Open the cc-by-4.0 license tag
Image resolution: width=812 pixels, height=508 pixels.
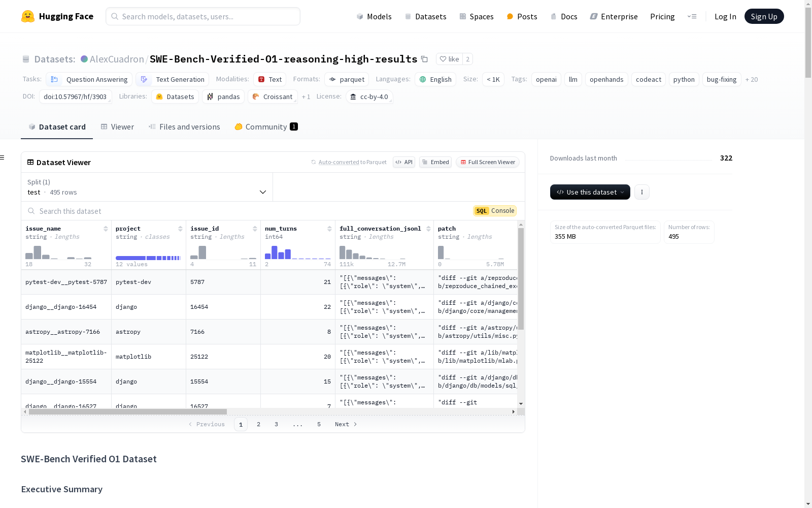[x=369, y=97]
